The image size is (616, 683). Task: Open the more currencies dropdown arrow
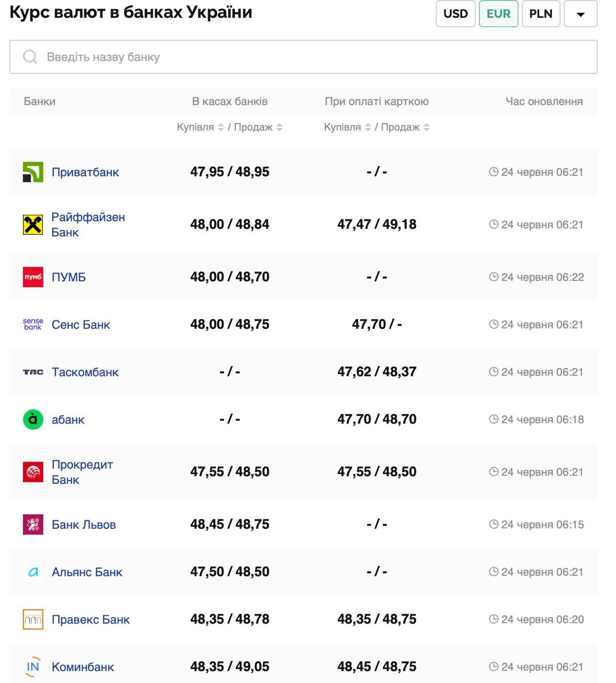[x=580, y=14]
